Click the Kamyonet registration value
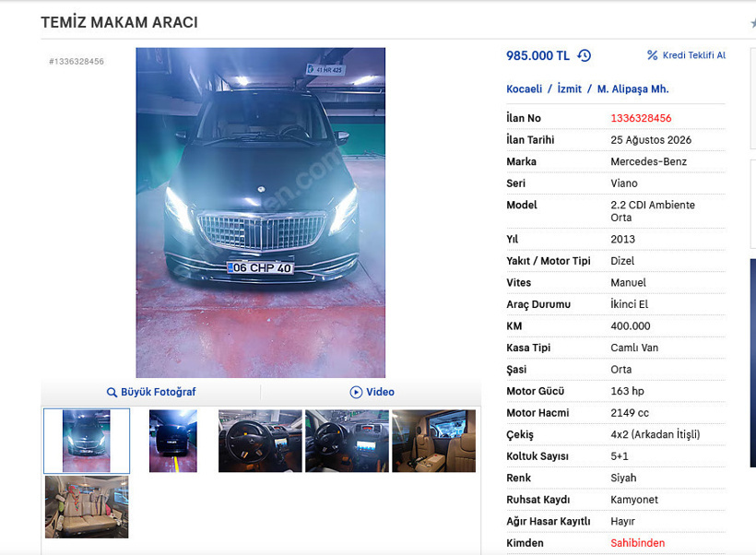Viewport: 756px width, 555px height. click(634, 500)
